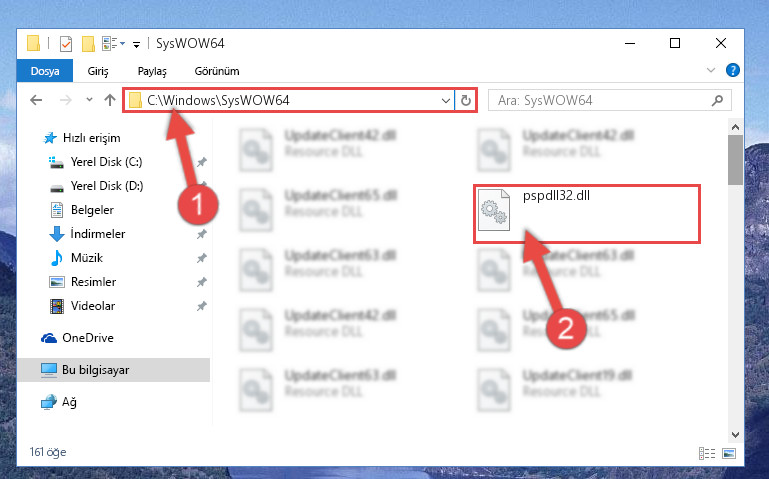This screenshot has height=479, width=769.
Task: Expand the address bar history dropdown
Action: pos(445,101)
